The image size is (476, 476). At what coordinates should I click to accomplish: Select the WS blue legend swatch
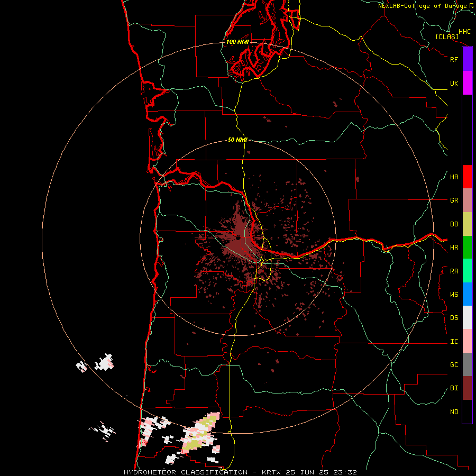click(467, 294)
